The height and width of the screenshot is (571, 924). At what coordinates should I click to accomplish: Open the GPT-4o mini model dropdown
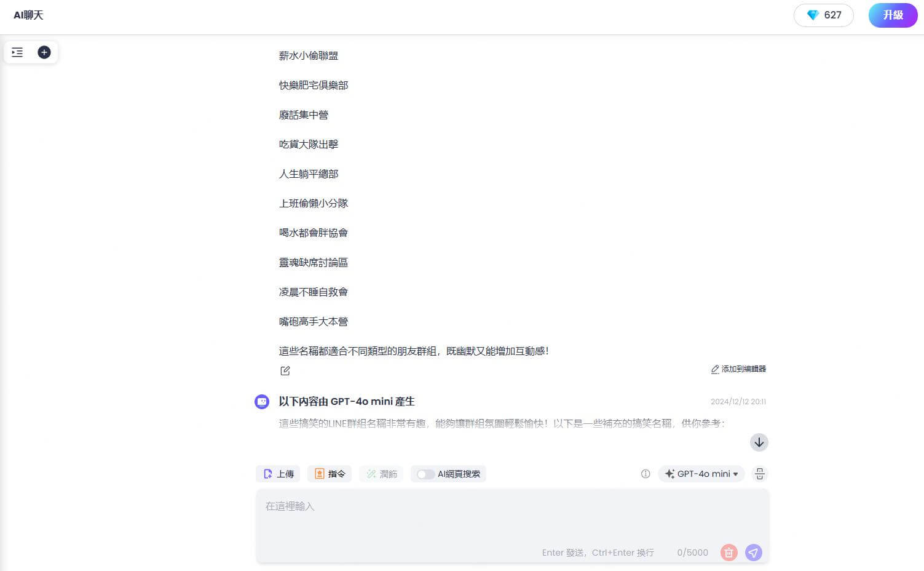tap(701, 474)
